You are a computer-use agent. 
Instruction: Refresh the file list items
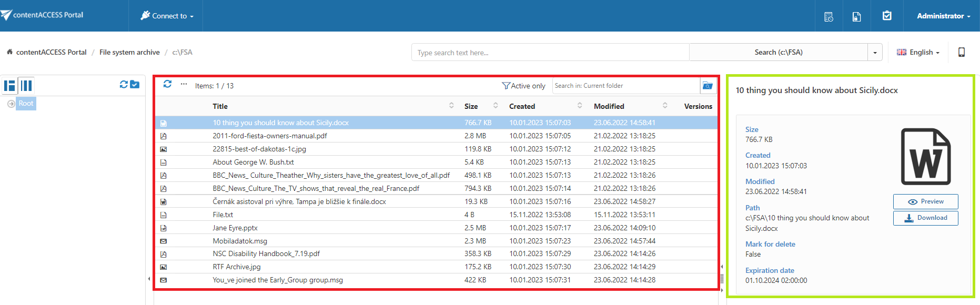click(x=167, y=84)
